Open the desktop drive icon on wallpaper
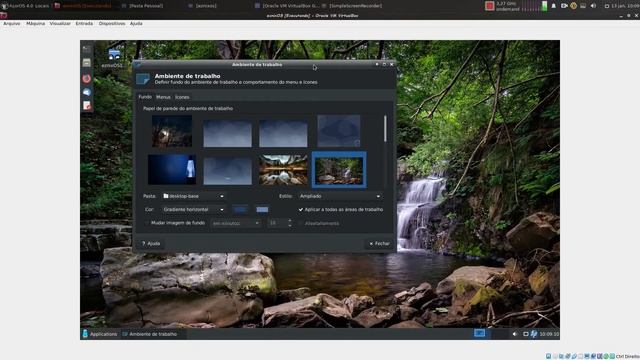 [114, 58]
